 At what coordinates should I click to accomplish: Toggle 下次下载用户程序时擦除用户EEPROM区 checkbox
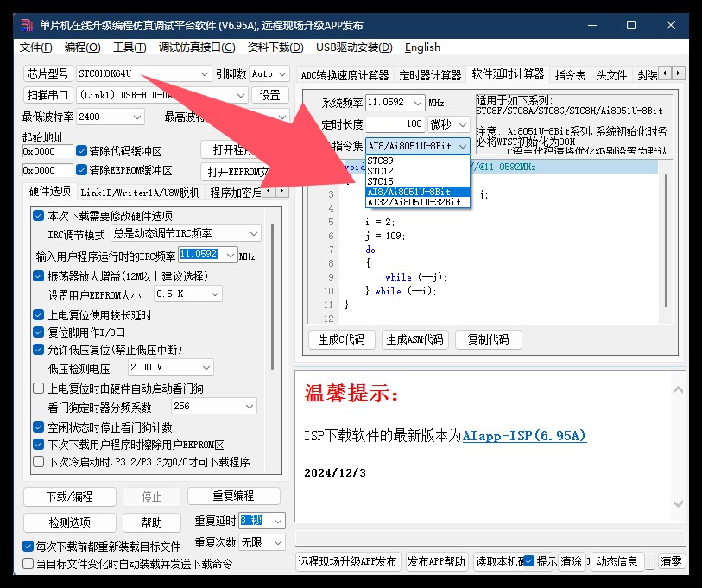click(39, 445)
